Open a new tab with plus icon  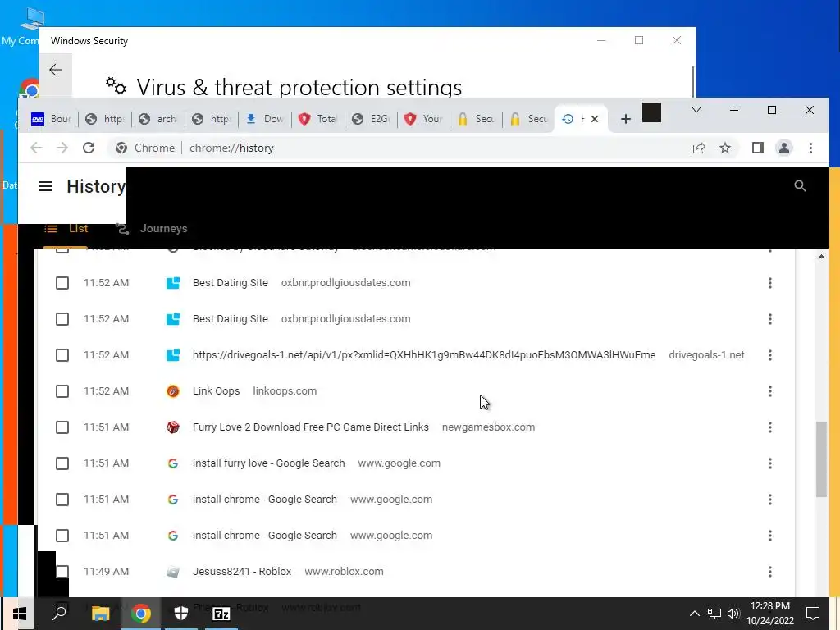coord(626,119)
